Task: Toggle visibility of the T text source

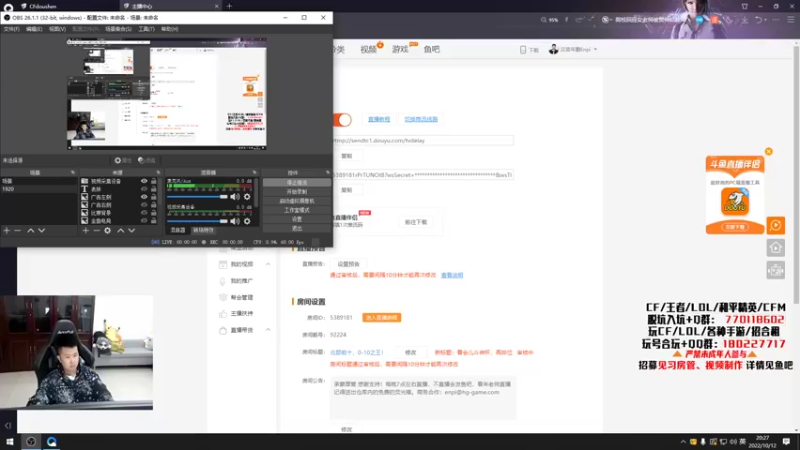Action: [144, 189]
